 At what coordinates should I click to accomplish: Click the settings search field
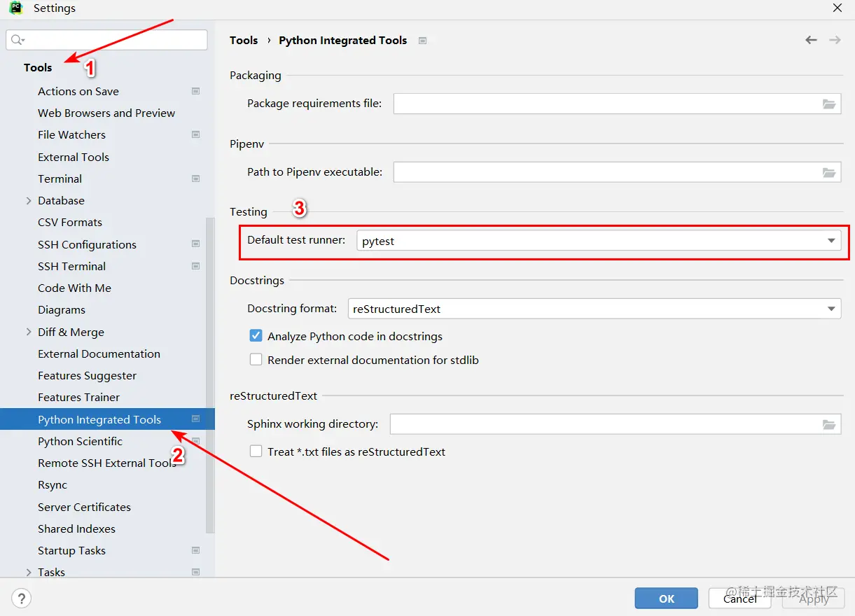click(x=112, y=40)
